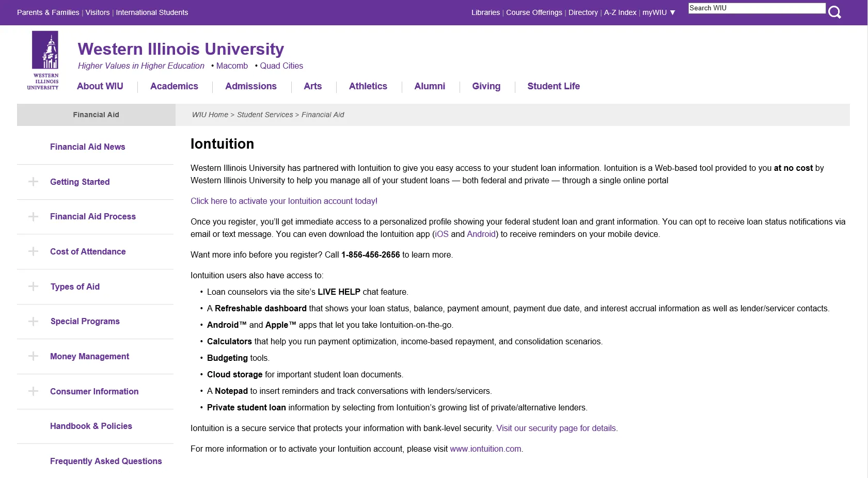Select the Quad Cities campus link
The image size is (868, 478).
281,66
